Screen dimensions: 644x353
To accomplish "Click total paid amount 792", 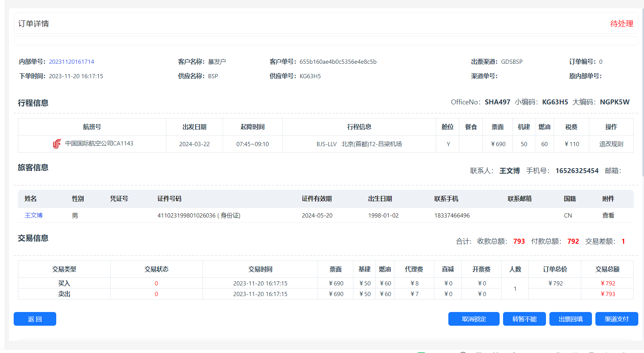I will 573,241.
